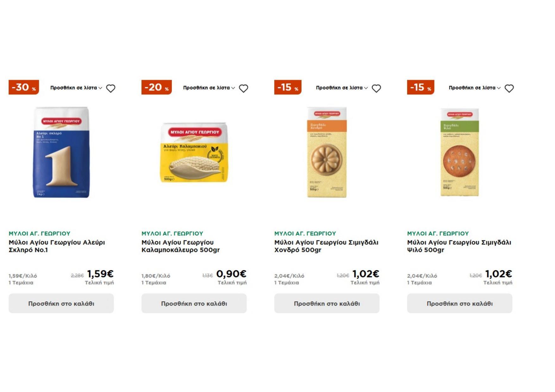Add Αλεύρι Σκληρό No.1 to cart

tap(61, 303)
